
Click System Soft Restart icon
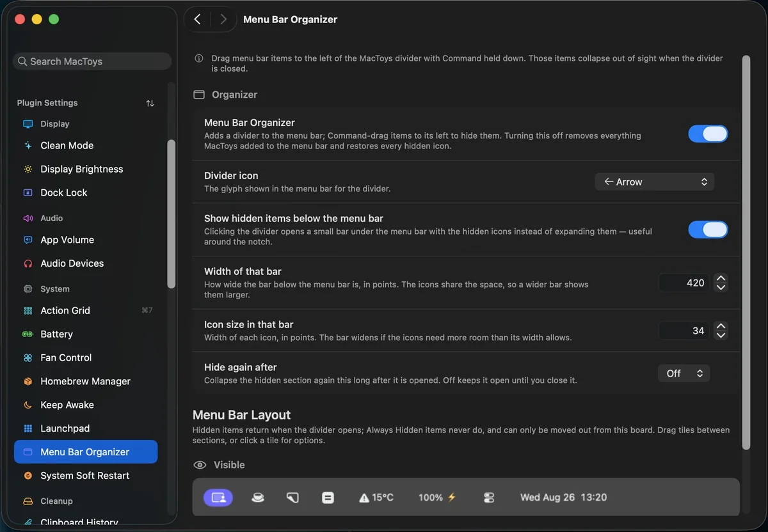28,476
